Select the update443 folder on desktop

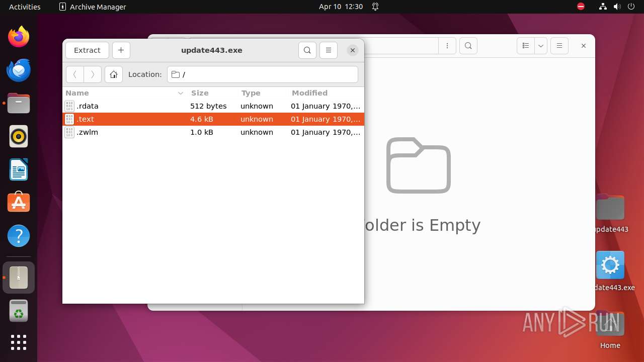611,214
